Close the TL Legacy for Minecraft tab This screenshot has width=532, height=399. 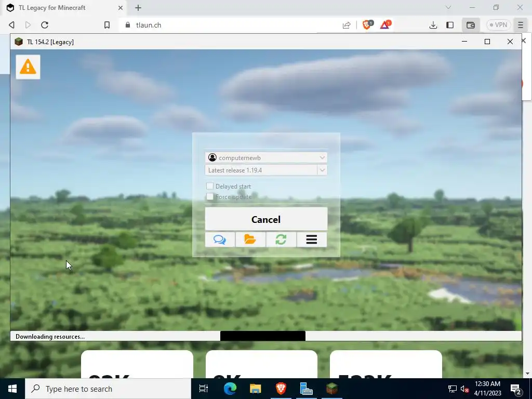coord(121,7)
